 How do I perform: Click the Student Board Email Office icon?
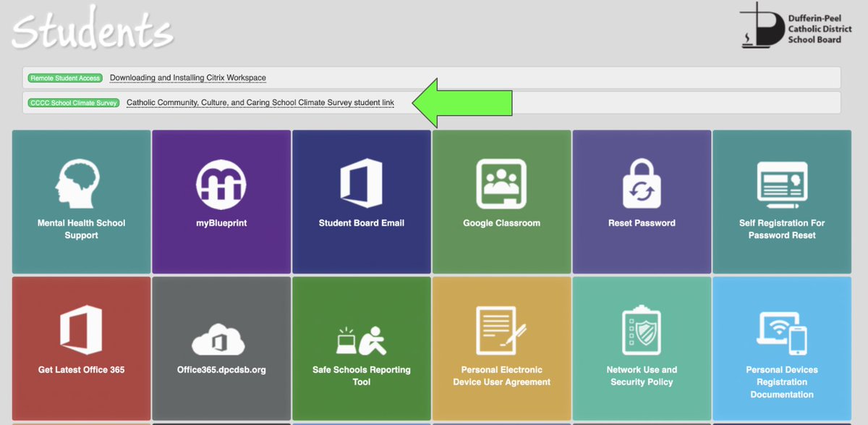click(361, 183)
